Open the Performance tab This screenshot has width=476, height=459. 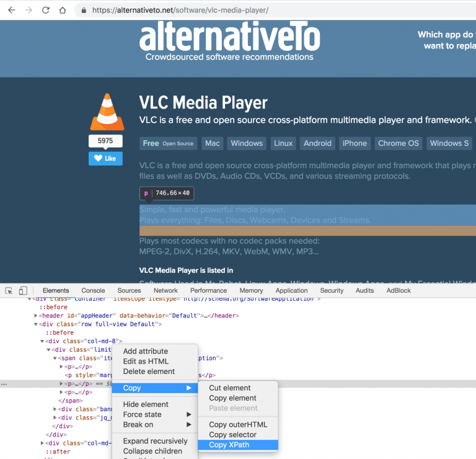(208, 291)
